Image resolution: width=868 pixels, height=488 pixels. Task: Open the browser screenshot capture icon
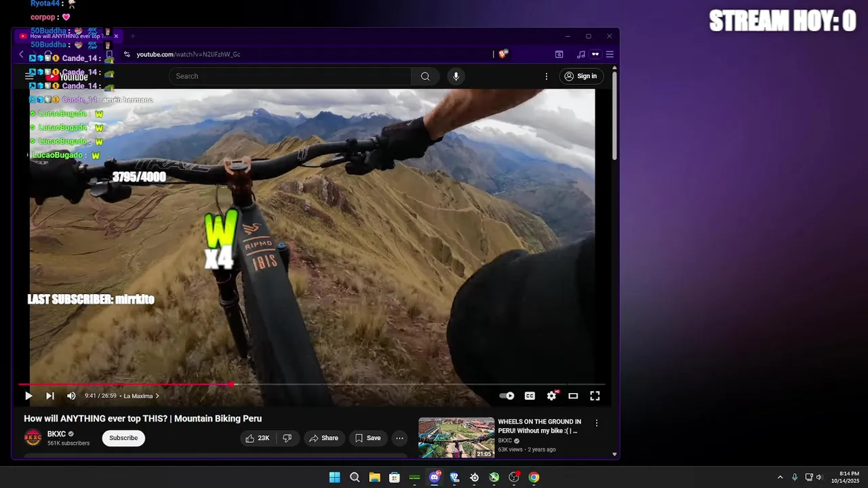(x=559, y=54)
